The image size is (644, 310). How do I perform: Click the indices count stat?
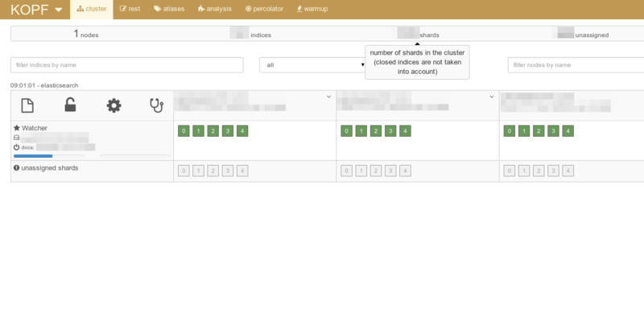pyautogui.click(x=250, y=34)
